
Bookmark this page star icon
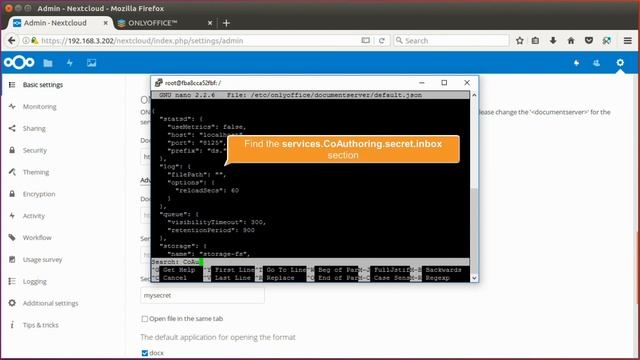point(519,40)
